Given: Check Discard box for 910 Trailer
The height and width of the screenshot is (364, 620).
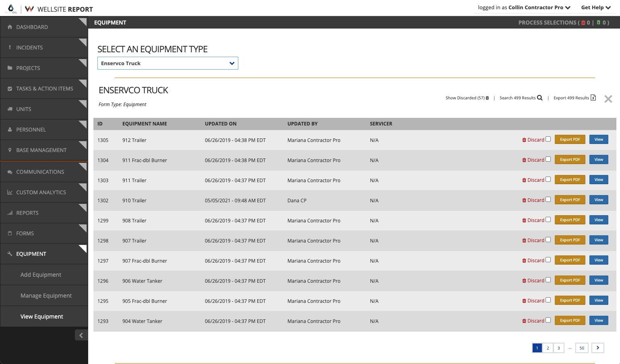Looking at the screenshot, I should [548, 199].
